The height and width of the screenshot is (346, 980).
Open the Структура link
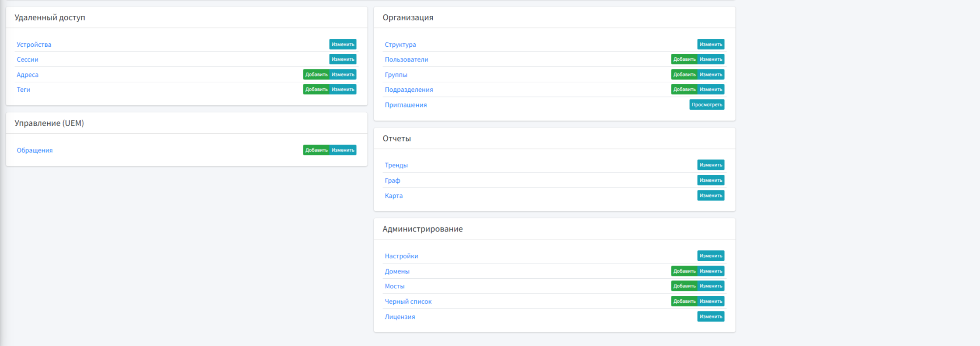click(x=400, y=45)
